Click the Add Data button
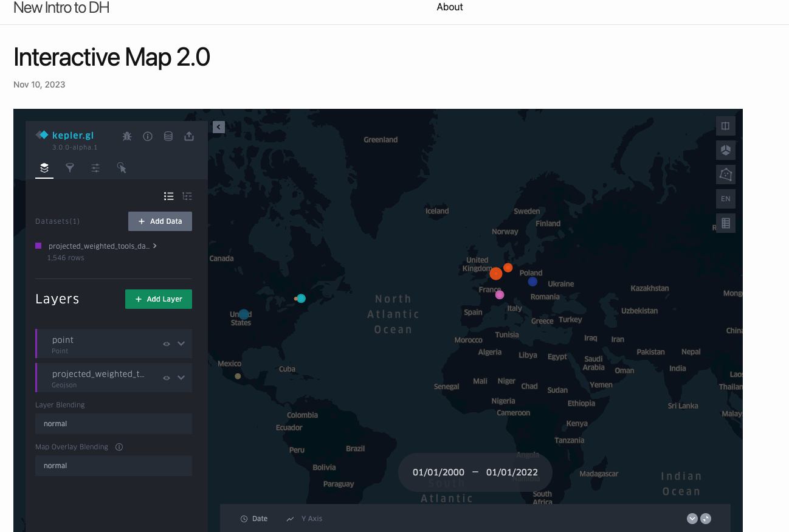 tap(160, 221)
